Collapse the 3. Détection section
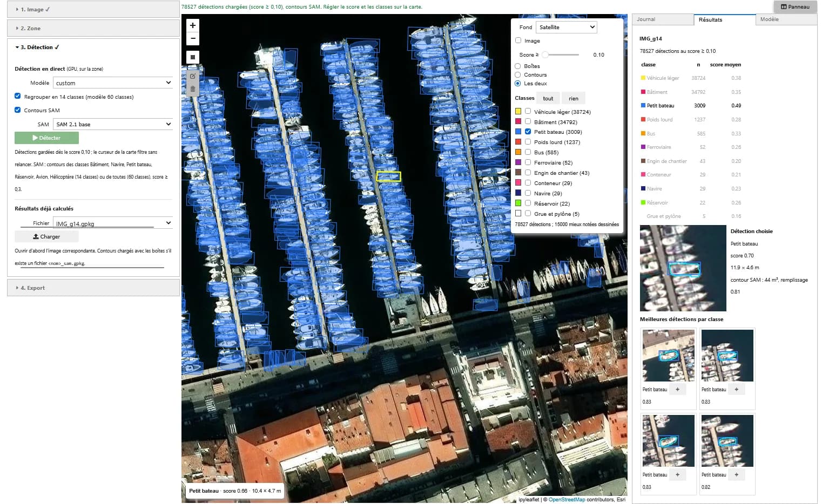The width and height of the screenshot is (822, 504). click(93, 47)
